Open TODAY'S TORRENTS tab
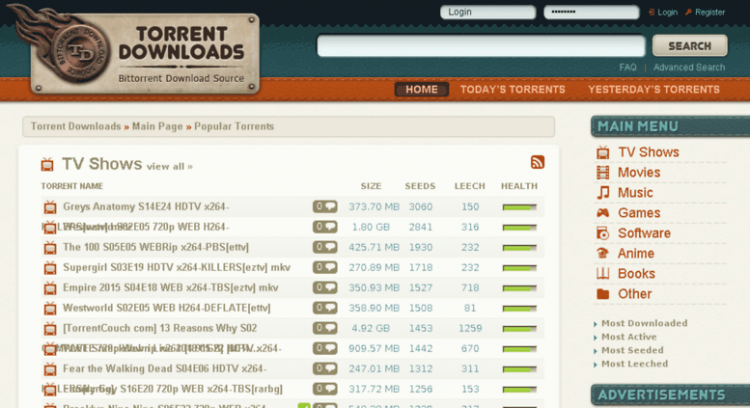 [512, 89]
